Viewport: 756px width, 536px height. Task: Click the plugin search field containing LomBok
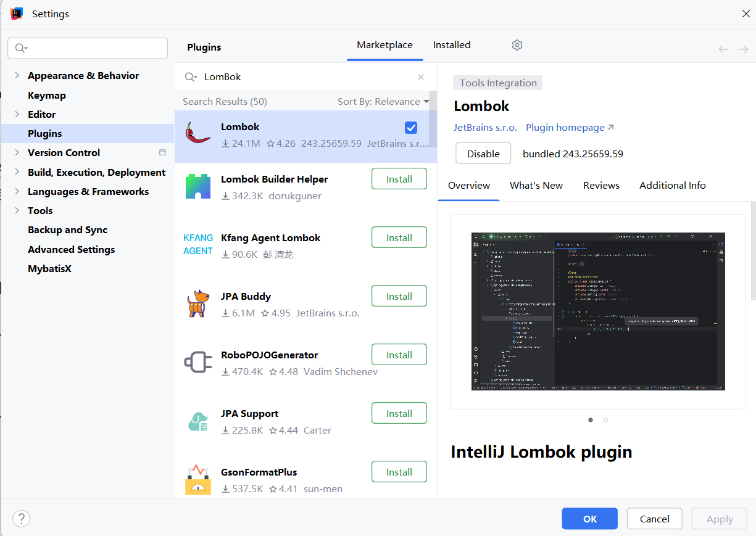point(305,77)
